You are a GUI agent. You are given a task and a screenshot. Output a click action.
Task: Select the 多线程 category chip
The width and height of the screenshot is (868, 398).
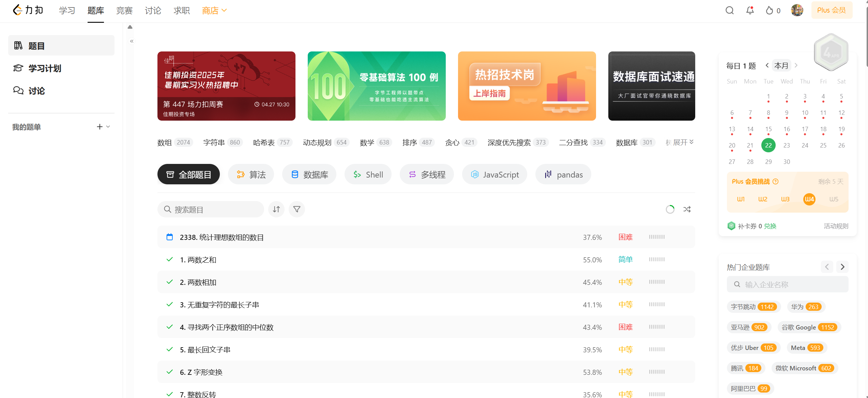(x=427, y=174)
